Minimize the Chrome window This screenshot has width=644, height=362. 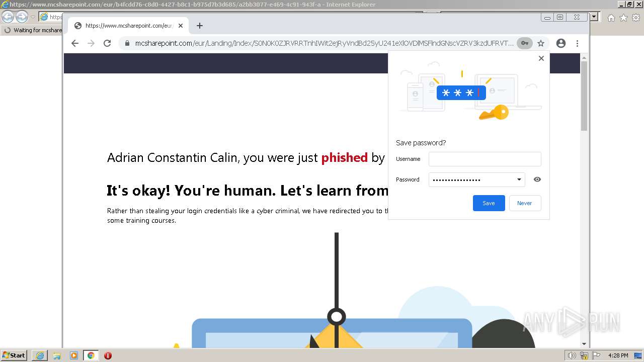548,17
